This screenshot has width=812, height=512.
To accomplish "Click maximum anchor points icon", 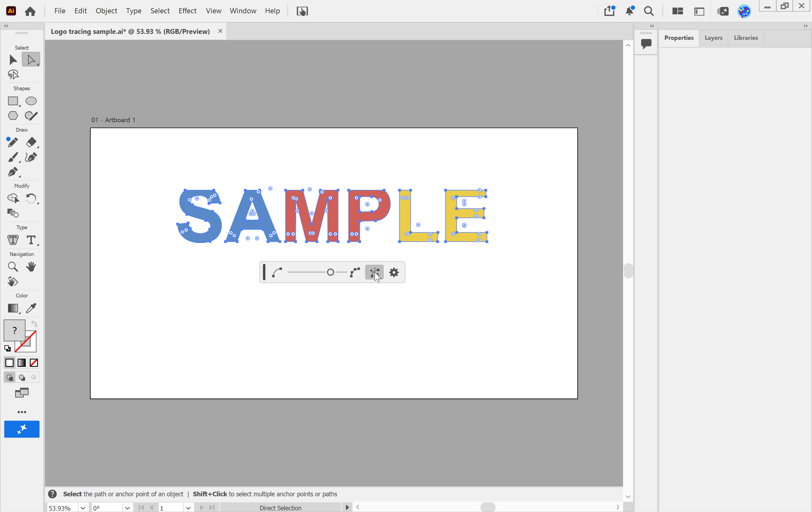I will coord(355,272).
